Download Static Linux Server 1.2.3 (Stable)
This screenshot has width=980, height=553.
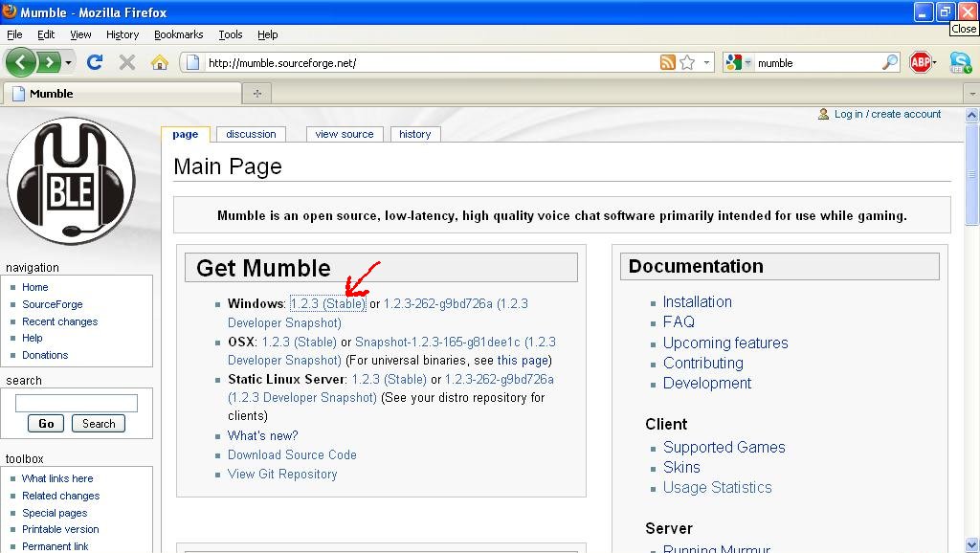(x=390, y=379)
